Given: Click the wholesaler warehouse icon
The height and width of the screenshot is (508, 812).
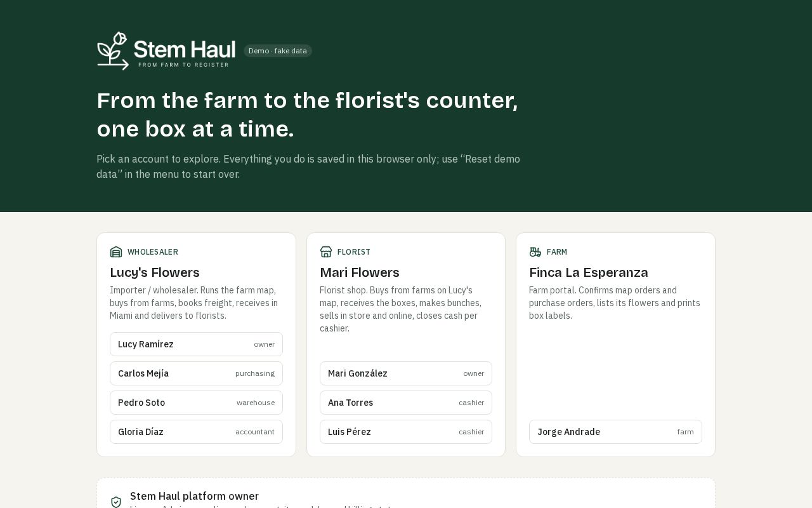Looking at the screenshot, I should 116,252.
